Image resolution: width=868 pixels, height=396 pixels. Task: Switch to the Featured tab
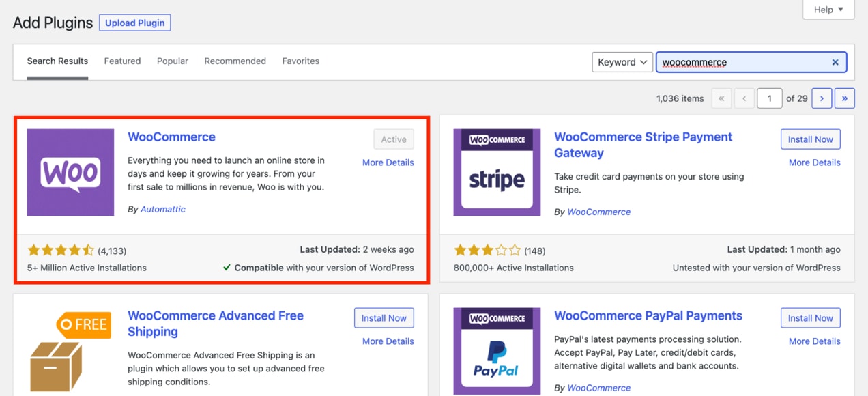122,61
